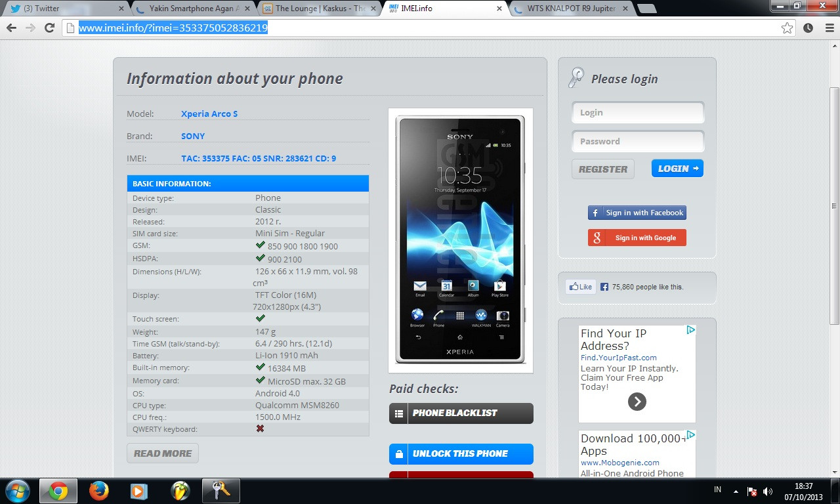Go back with the browser back arrow
The image size is (840, 504).
click(x=11, y=28)
